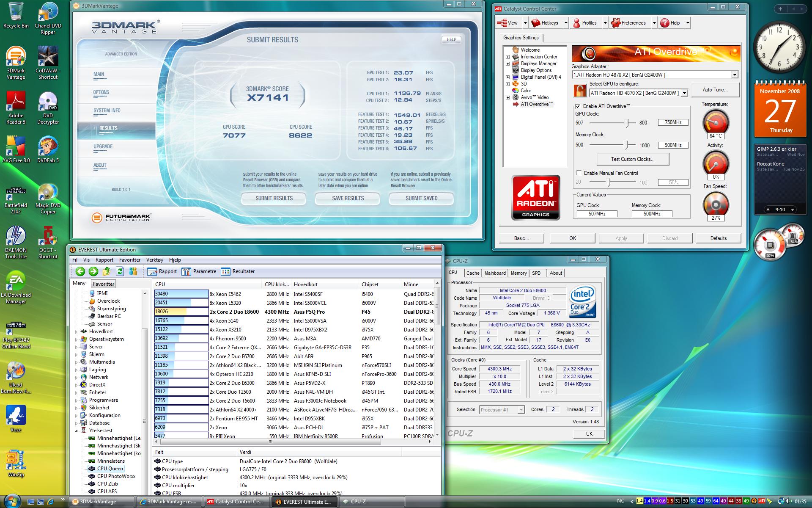Open SYSTEM INFO in 3DMark Vantage
Image resolution: width=812 pixels, height=508 pixels.
[x=107, y=110]
